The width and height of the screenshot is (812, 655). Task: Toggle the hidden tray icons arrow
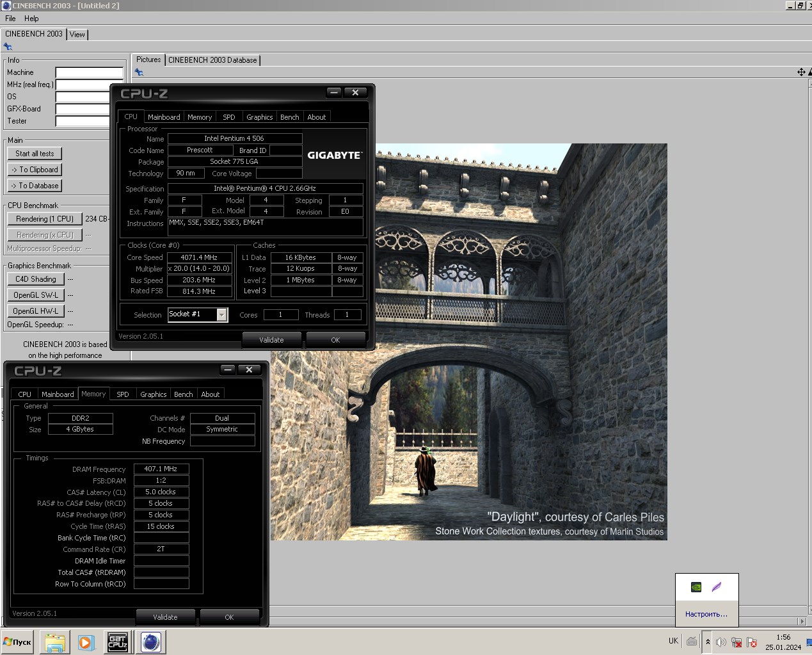click(708, 642)
